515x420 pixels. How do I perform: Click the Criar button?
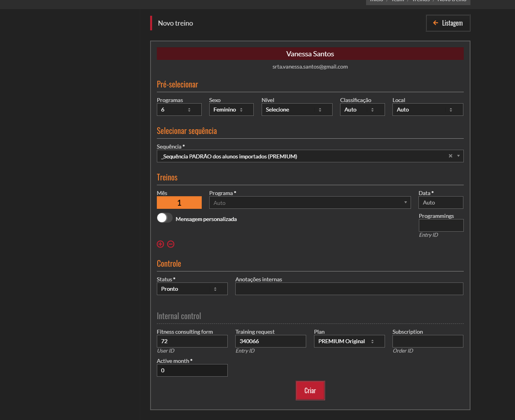[310, 390]
